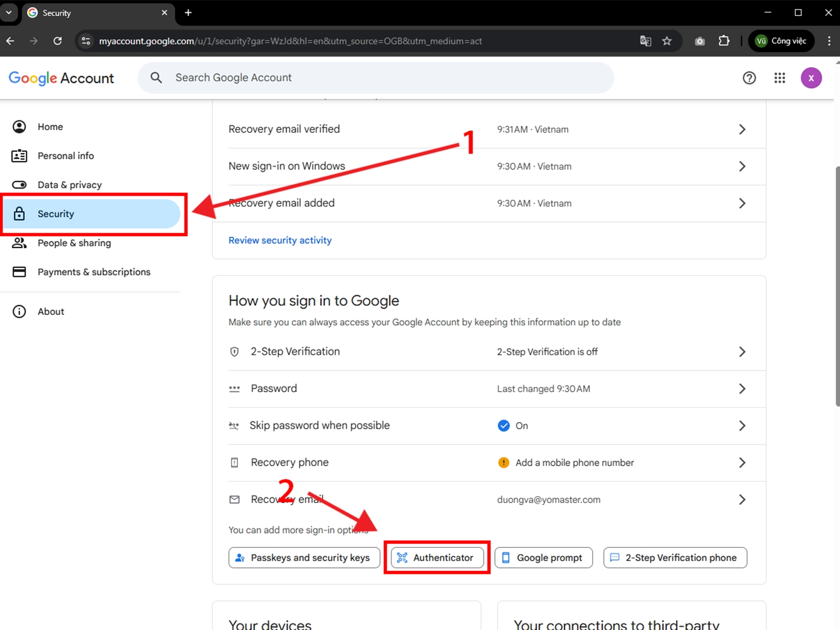Image resolution: width=840 pixels, height=630 pixels.
Task: Click Review security activity link
Action: pyautogui.click(x=280, y=240)
